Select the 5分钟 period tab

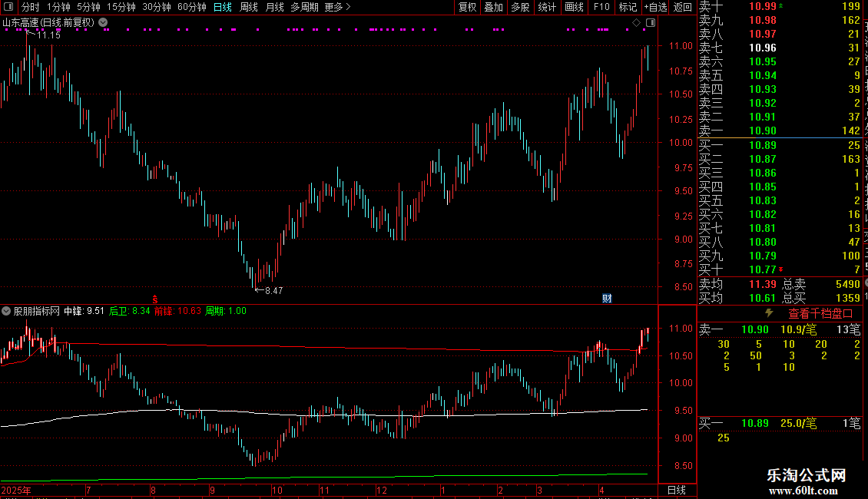point(88,7)
